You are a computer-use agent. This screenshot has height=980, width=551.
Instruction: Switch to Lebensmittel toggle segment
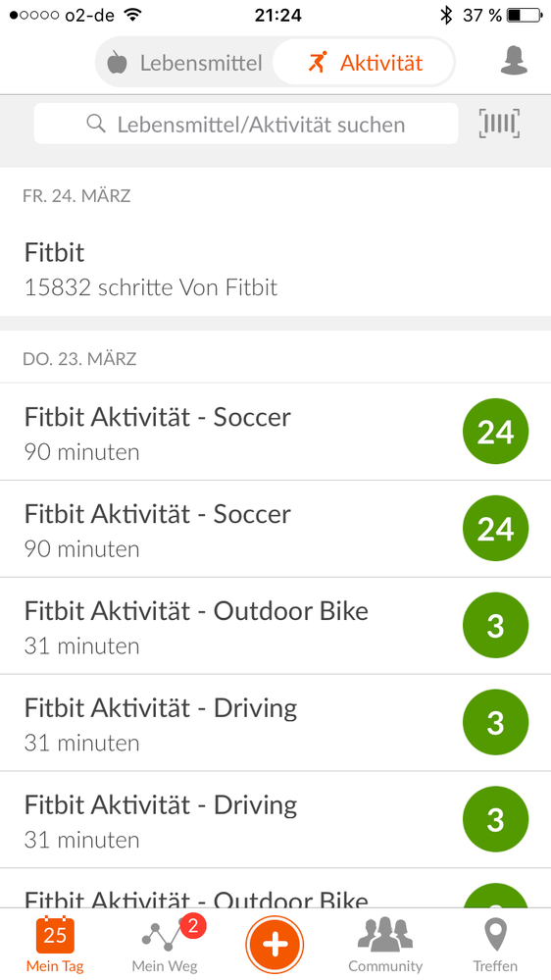coord(185,63)
